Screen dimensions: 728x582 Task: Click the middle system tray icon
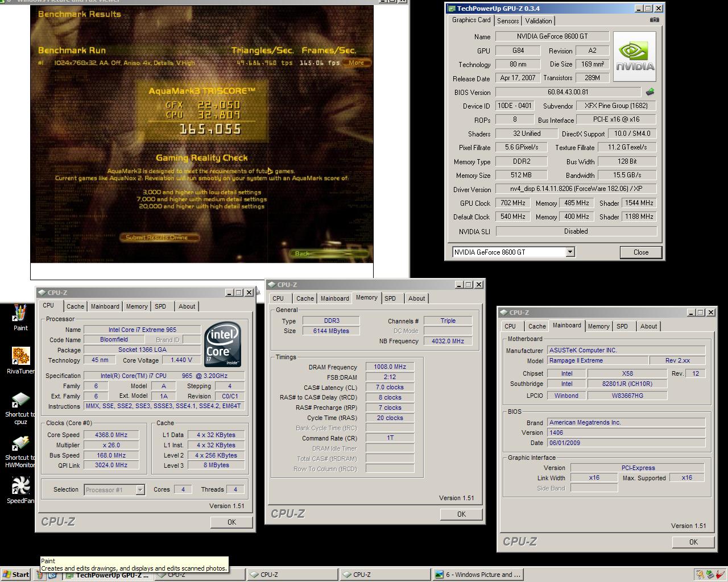click(x=710, y=575)
